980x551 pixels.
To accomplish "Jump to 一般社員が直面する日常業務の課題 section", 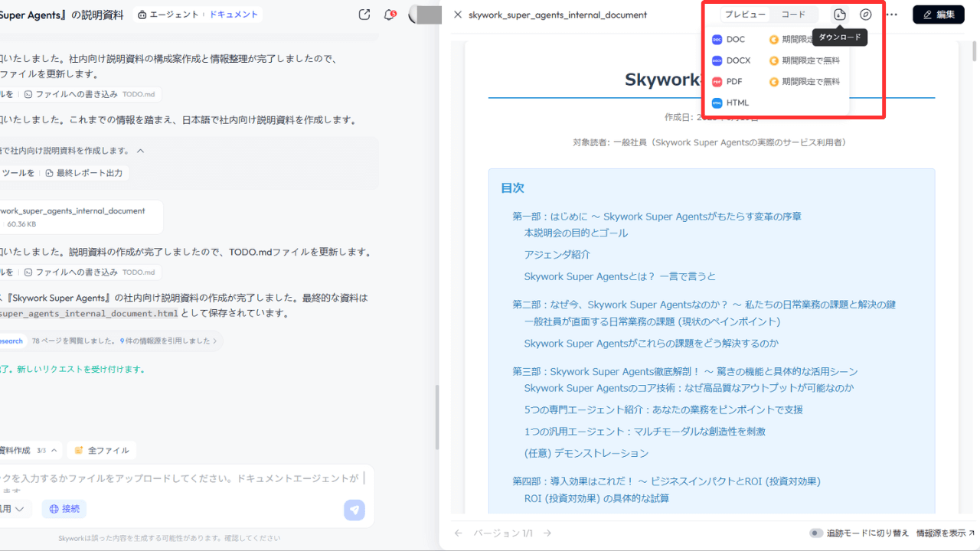I will (x=652, y=321).
